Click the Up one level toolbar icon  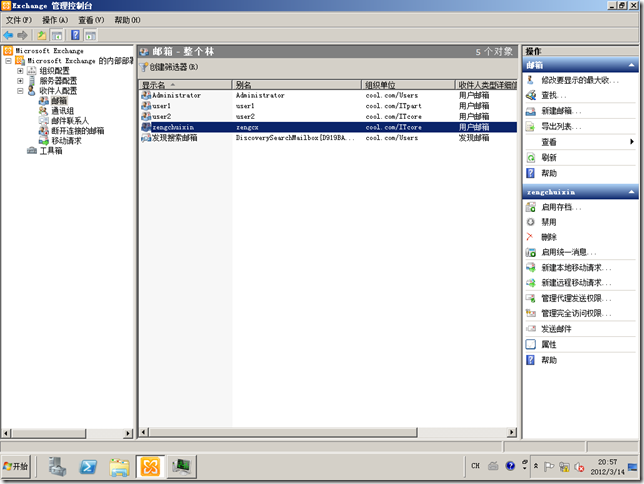tap(42, 35)
